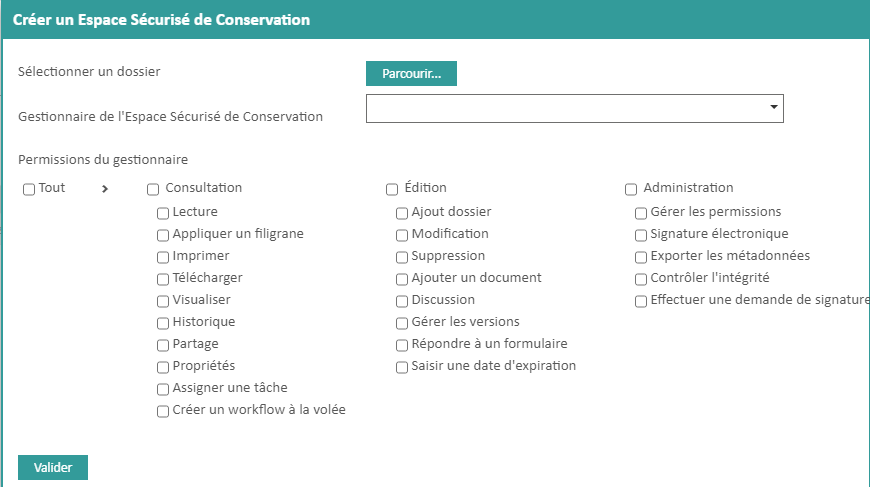Image resolution: width=870 pixels, height=487 pixels.
Task: Toggle the Suppression checkbox
Action: click(402, 257)
